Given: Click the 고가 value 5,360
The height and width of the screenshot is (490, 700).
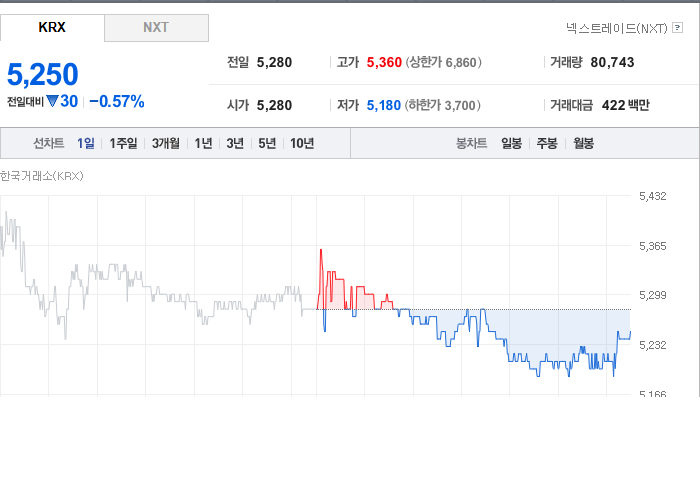Looking at the screenshot, I should (x=384, y=62).
